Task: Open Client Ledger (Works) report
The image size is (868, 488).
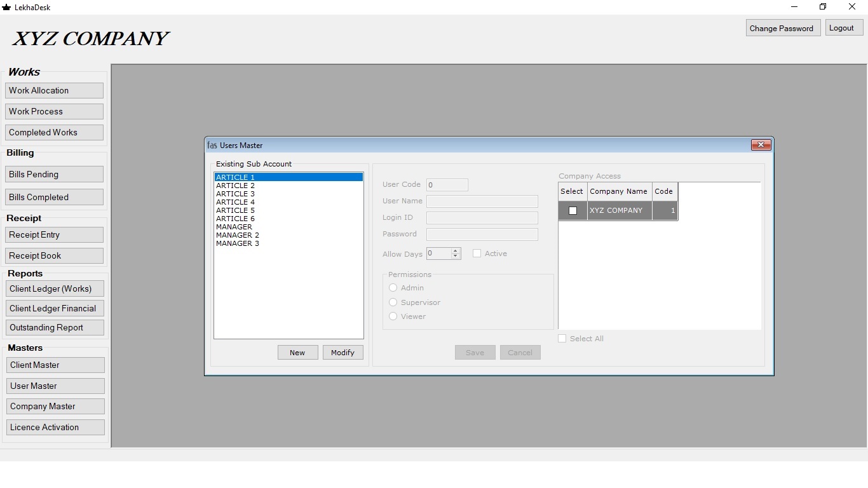Action: pyautogui.click(x=55, y=288)
